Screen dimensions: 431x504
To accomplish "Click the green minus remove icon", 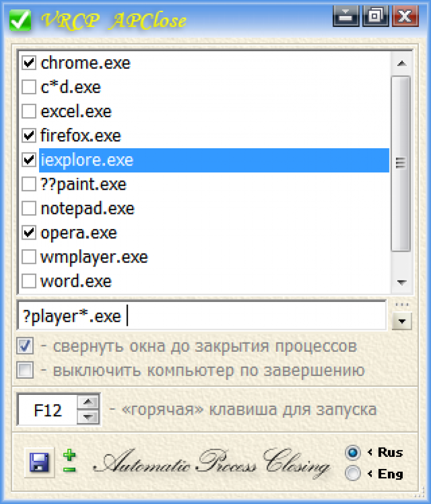I will point(70,470).
